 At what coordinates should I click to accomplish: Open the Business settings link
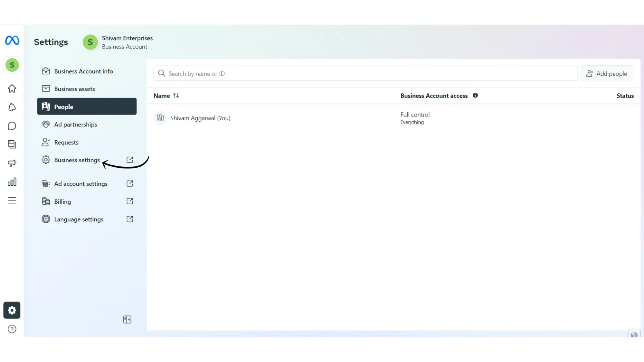coord(77,160)
